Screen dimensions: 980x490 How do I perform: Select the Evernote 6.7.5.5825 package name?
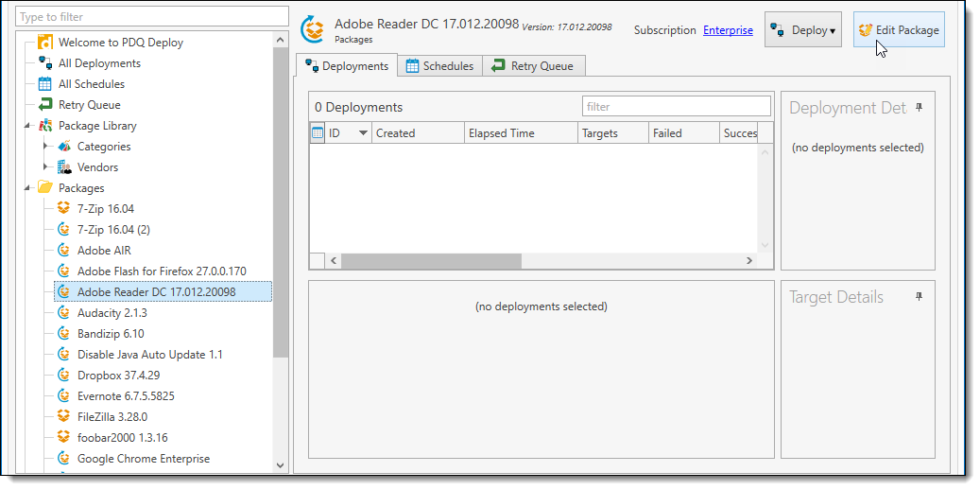coord(126,396)
